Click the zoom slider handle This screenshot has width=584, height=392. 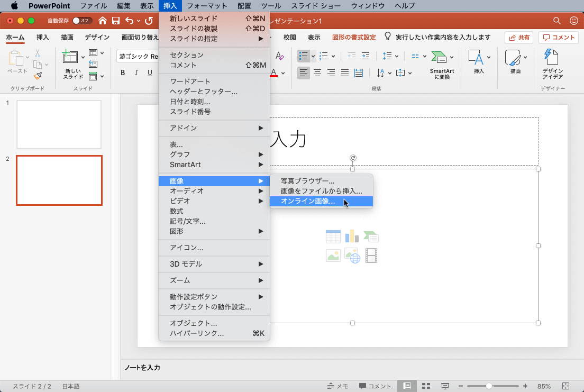[x=489, y=386]
